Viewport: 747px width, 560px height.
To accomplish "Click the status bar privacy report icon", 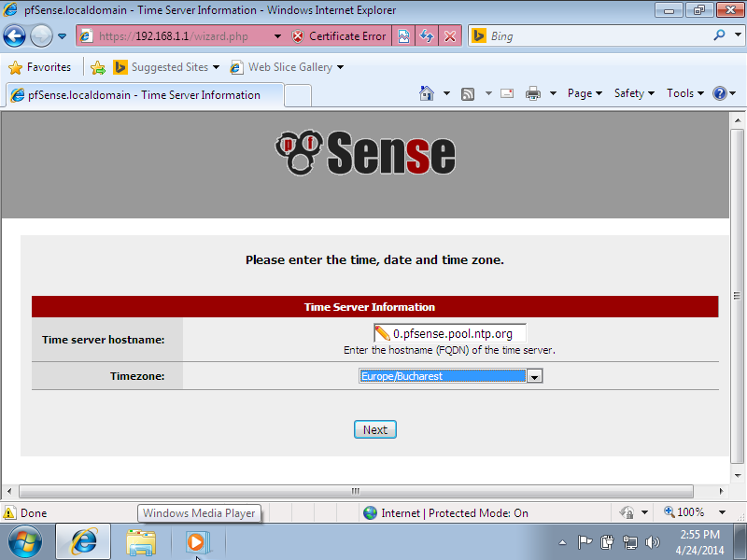I will pos(627,512).
